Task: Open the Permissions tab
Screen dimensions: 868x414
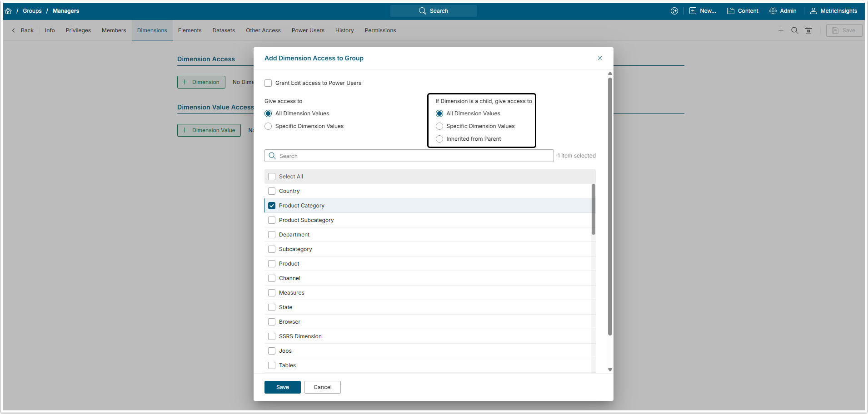Action: (380, 30)
